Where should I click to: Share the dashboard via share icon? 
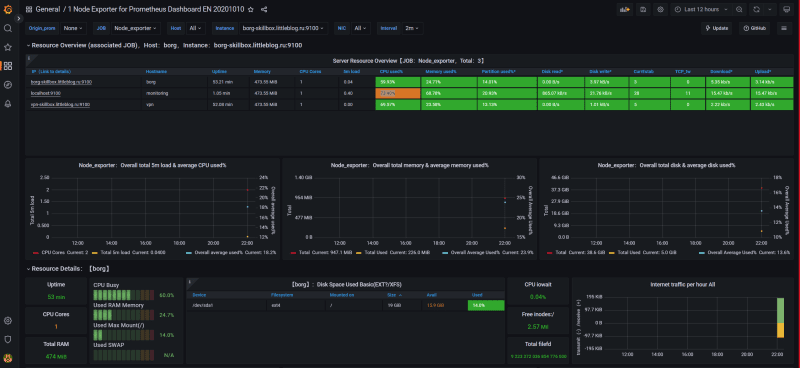pyautogui.click(x=264, y=9)
